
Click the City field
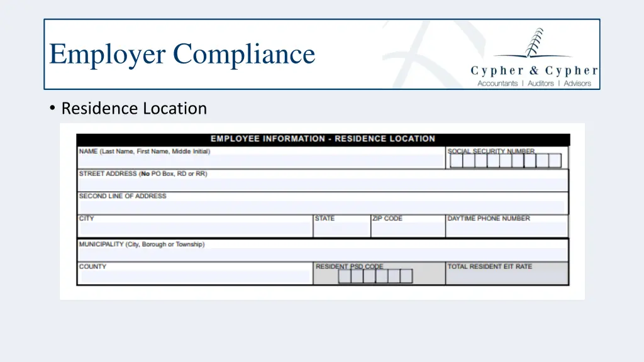coord(195,226)
